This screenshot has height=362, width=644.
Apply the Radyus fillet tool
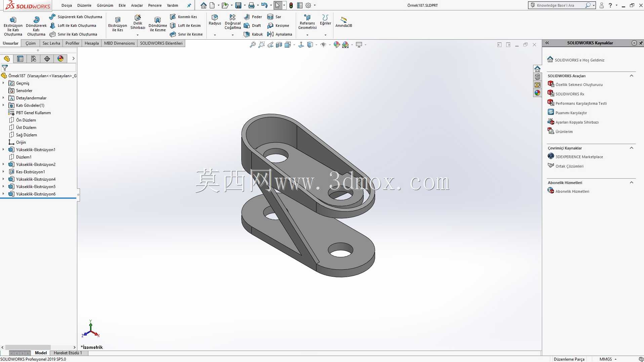pyautogui.click(x=215, y=20)
